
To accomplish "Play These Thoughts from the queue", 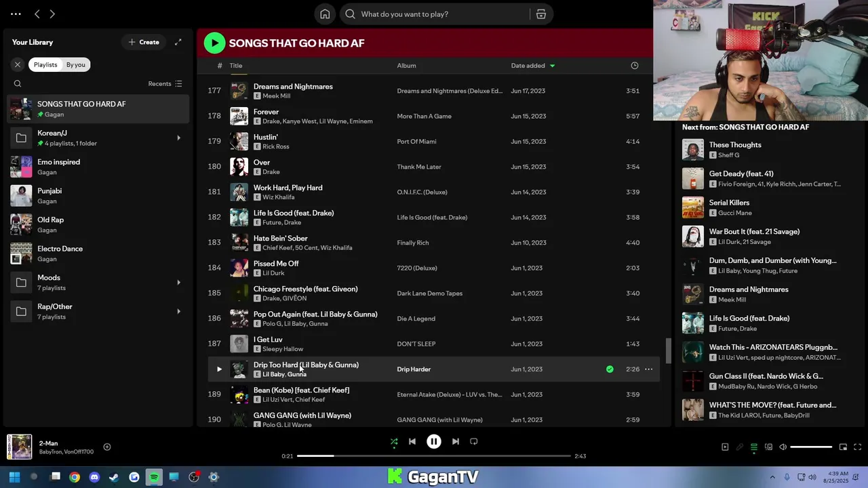I will pos(692,150).
